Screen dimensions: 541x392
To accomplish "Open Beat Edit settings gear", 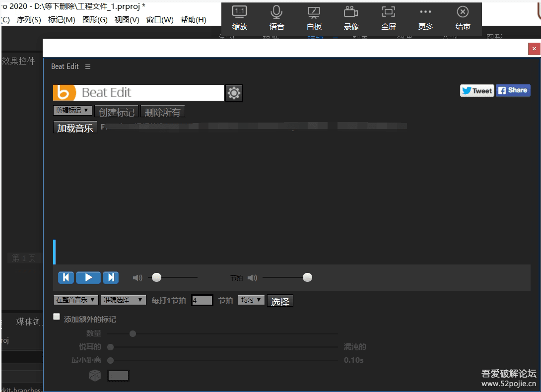I will tap(234, 93).
